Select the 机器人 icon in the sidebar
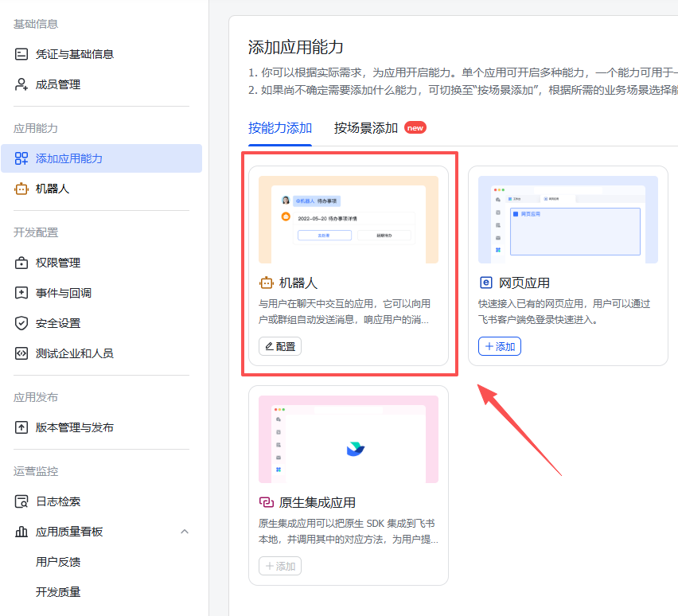This screenshot has width=678, height=616. [x=22, y=189]
